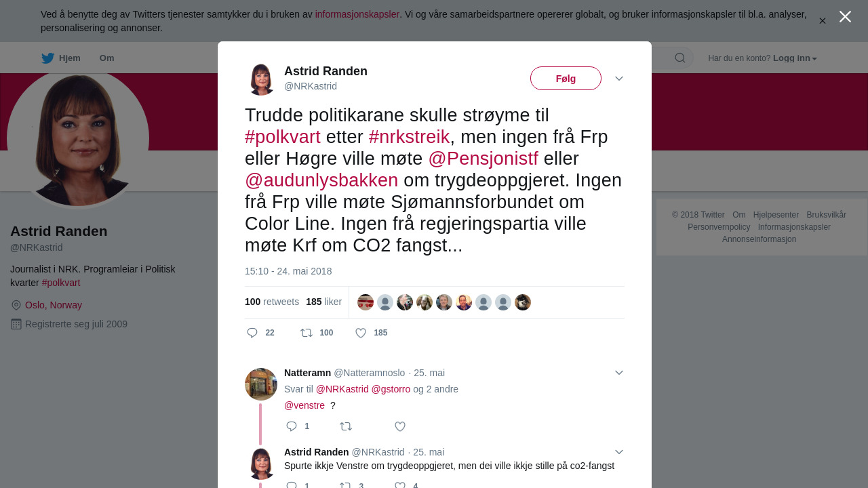Open options chevron on Natteramn's tweet
Image resolution: width=868 pixels, height=488 pixels.
tap(619, 373)
